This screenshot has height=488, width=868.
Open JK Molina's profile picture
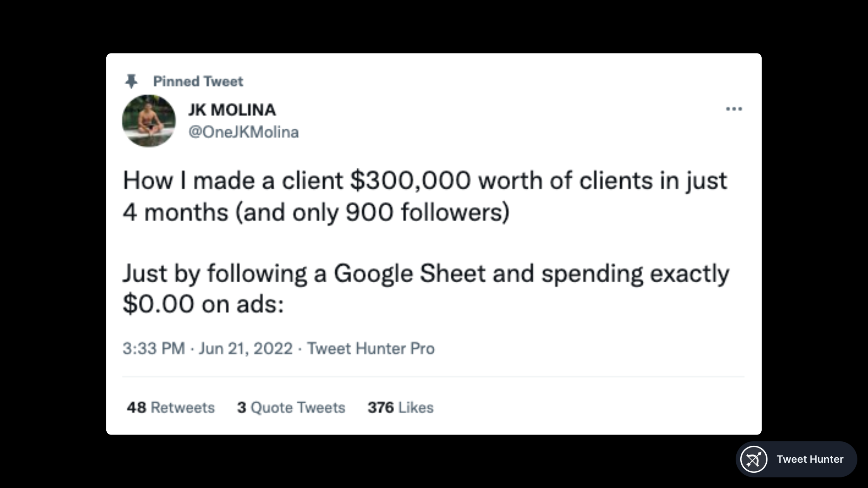coord(149,121)
